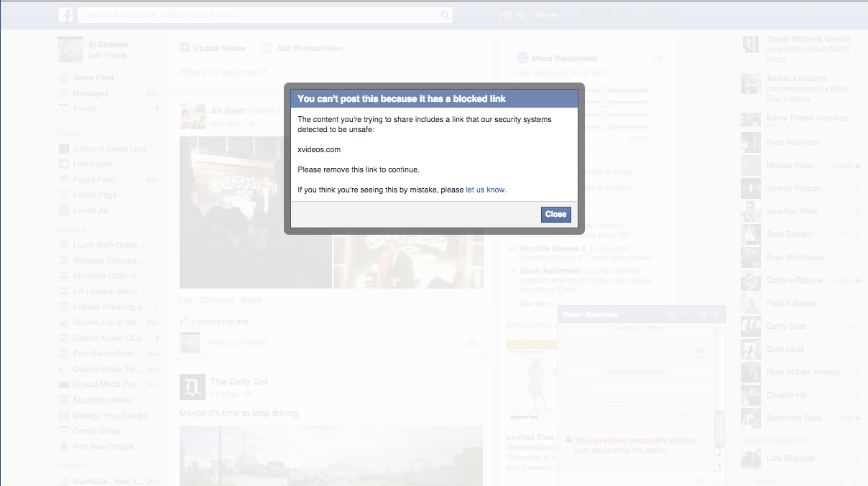Click the second Mood Manipulator slider handle

tap(605, 103)
